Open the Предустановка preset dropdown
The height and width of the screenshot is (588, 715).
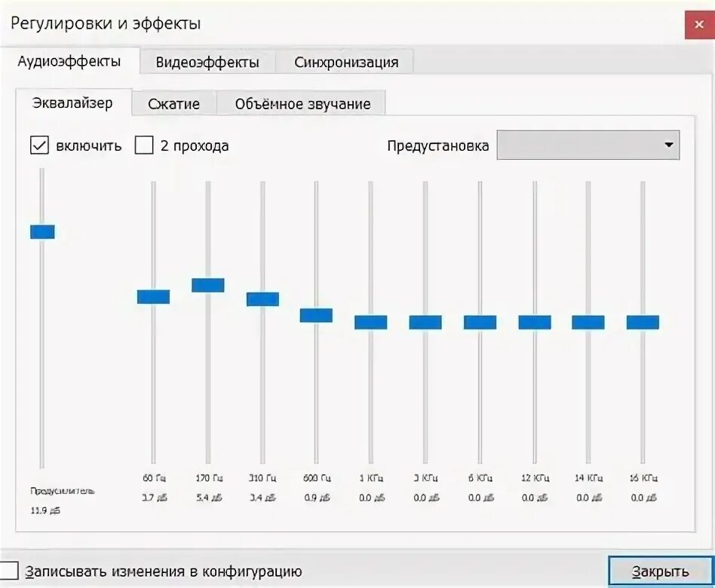tap(588, 145)
